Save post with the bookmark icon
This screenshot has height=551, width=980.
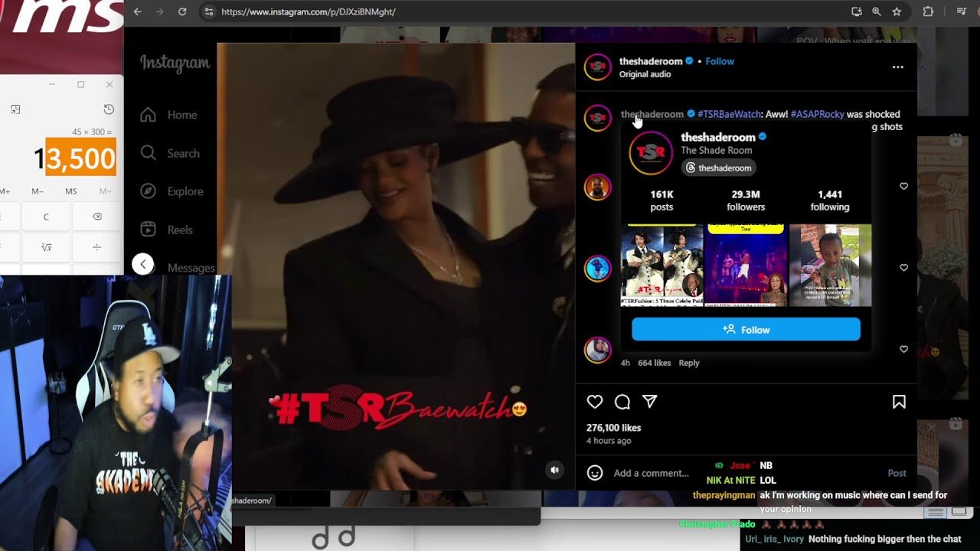tap(899, 402)
